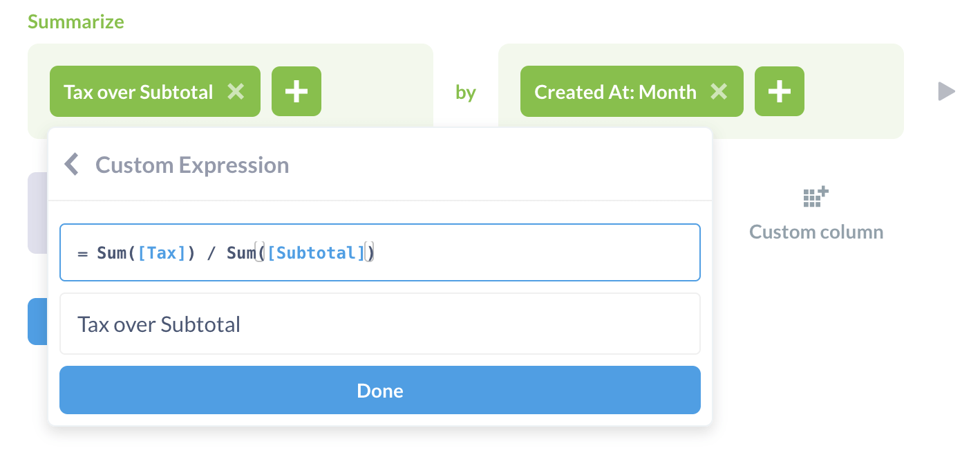Click the Custom column grid icon

pyautogui.click(x=816, y=198)
